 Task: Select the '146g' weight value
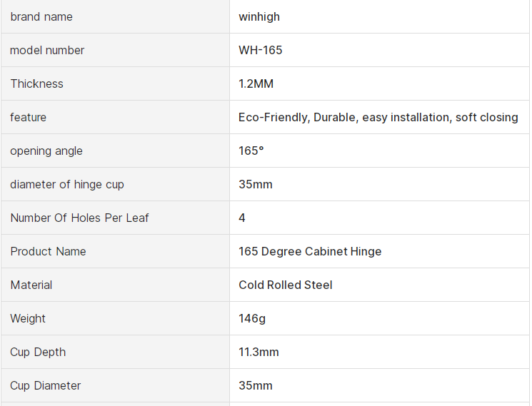click(252, 318)
